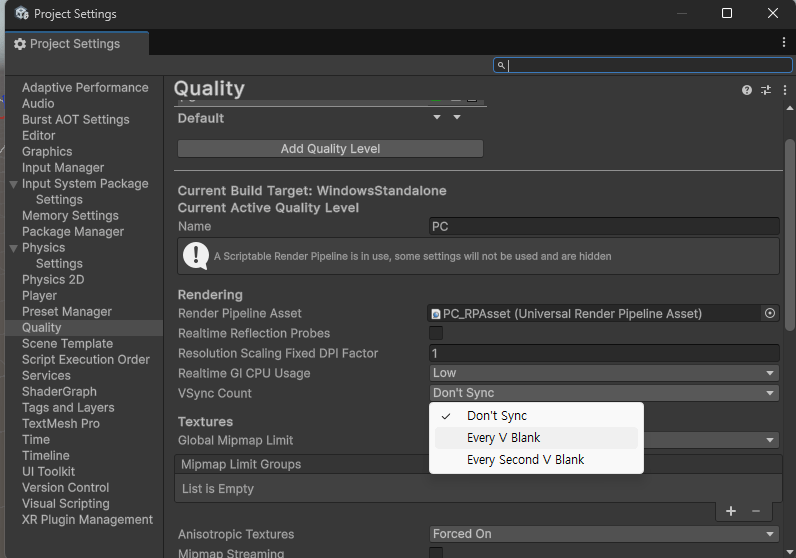Open the Graphics settings category

[47, 152]
